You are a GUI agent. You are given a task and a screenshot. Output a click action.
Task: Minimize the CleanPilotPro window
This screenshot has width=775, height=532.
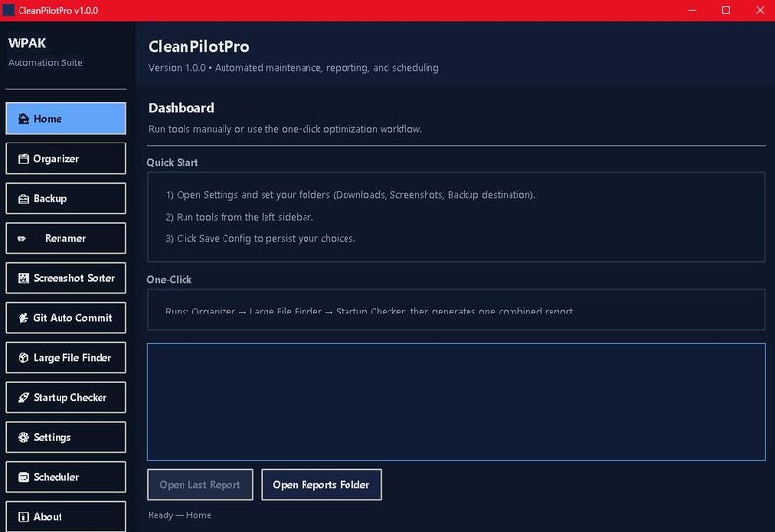[x=692, y=10]
